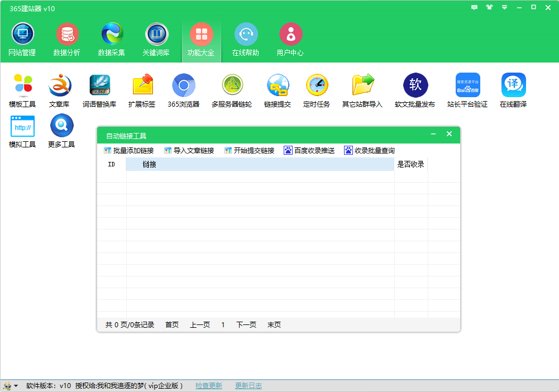The height and width of the screenshot is (392, 559).
Task: Click the 共 0 页/0条记录 record count text
Action: (x=130, y=324)
